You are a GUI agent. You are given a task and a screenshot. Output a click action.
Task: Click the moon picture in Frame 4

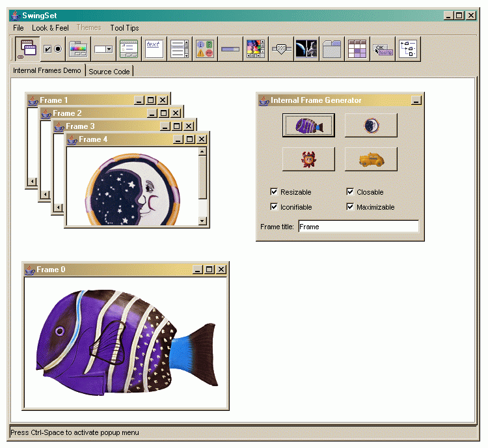pos(133,189)
